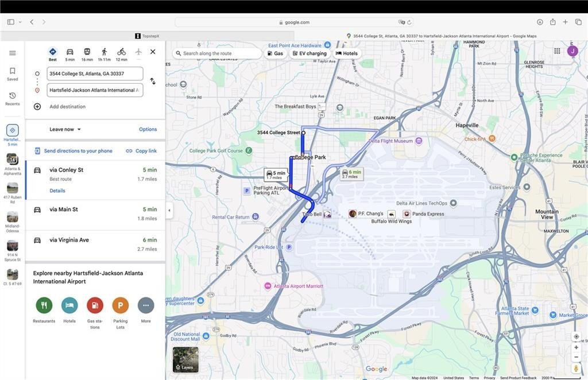
Task: Switch to the Google Maps tab
Action: [x=441, y=36]
